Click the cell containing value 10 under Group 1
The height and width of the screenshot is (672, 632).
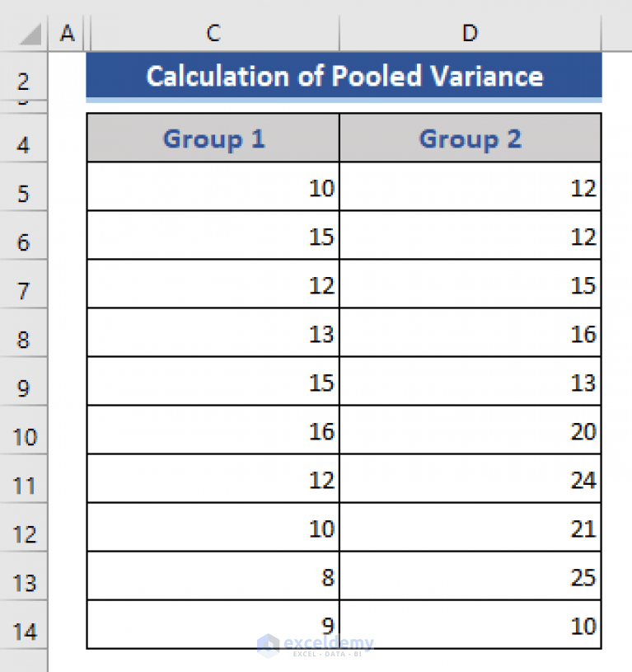point(213,187)
